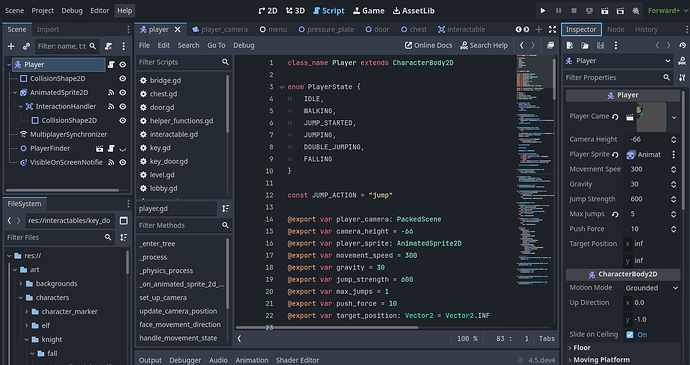Open the Shader Editor bottom panel
This screenshot has height=365, width=690.
(297, 360)
